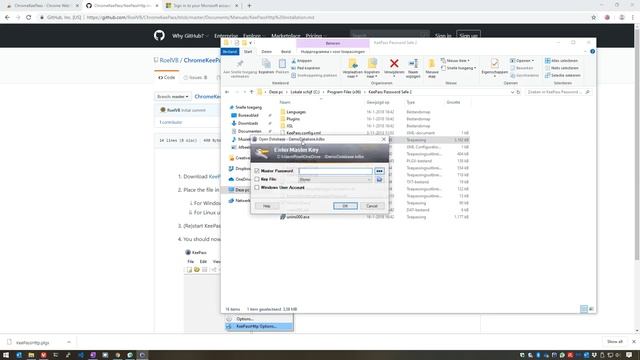Open the Bestand tab in Explorer

click(230, 52)
